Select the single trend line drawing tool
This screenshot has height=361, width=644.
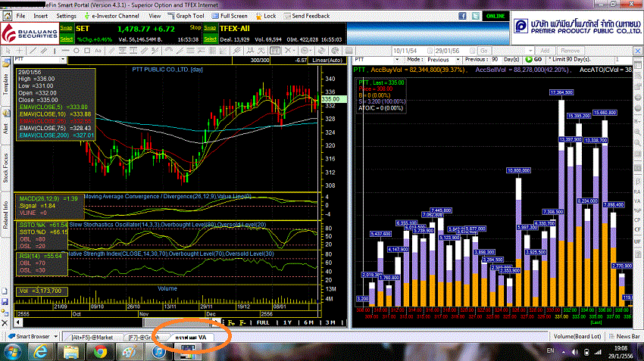(x=33, y=51)
